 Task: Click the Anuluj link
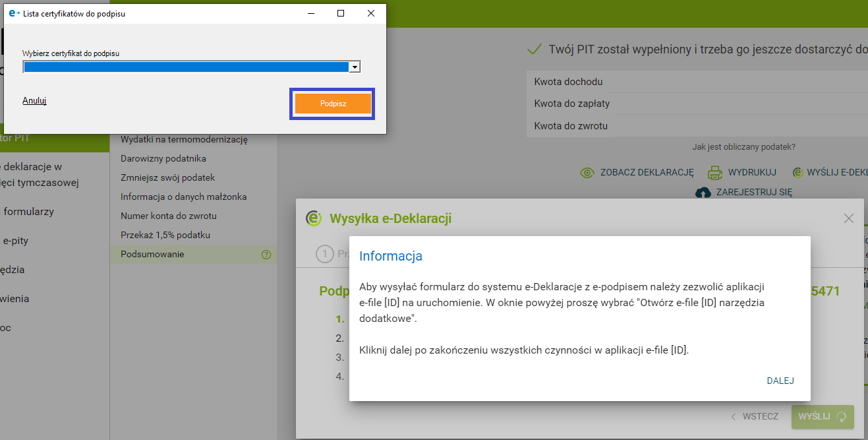pos(34,101)
